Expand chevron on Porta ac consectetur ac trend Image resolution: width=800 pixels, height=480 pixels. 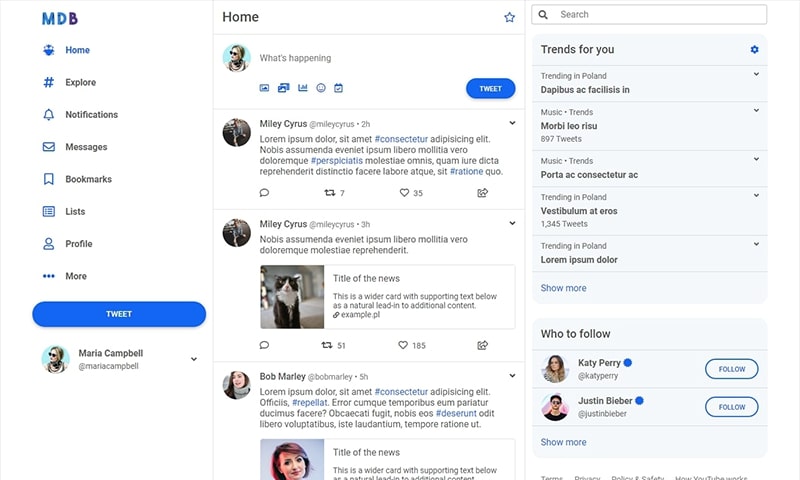[757, 159]
